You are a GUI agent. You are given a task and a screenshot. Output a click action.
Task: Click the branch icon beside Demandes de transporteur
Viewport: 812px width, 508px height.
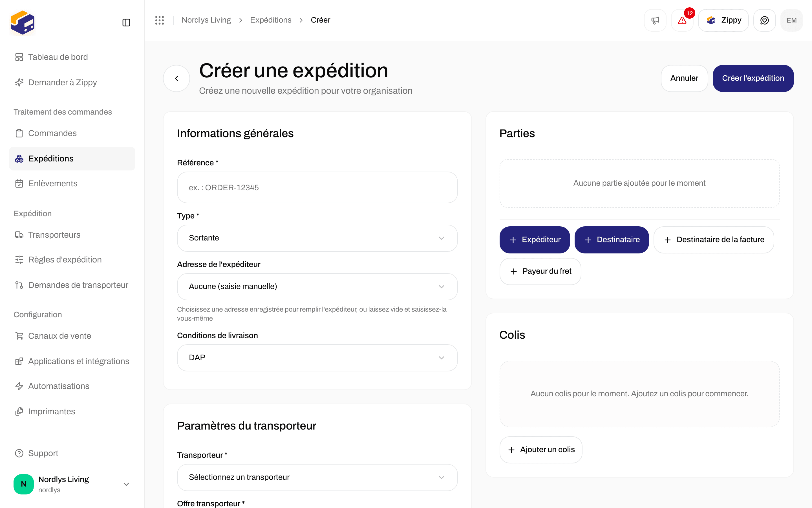[19, 285]
